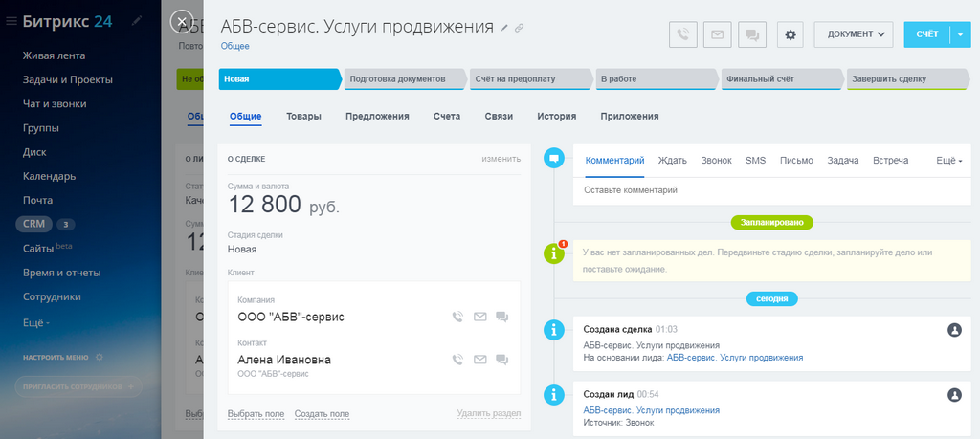Open chat with contact Алена Ивановна

[501, 359]
